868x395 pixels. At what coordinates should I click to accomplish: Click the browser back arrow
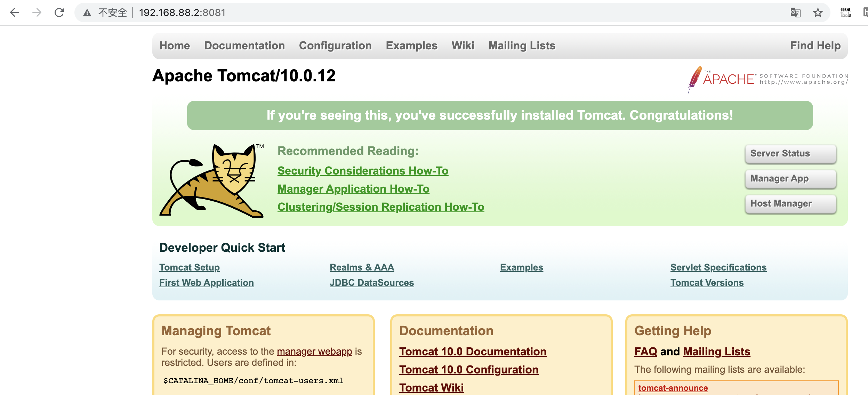pyautogui.click(x=15, y=13)
